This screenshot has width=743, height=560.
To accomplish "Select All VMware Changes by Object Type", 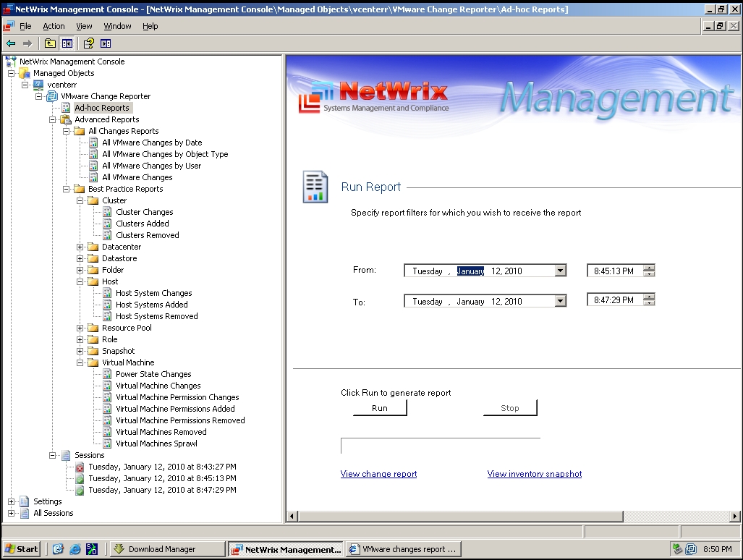I will point(165,154).
